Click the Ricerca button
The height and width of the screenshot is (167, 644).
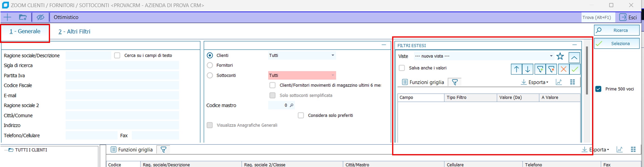[617, 30]
